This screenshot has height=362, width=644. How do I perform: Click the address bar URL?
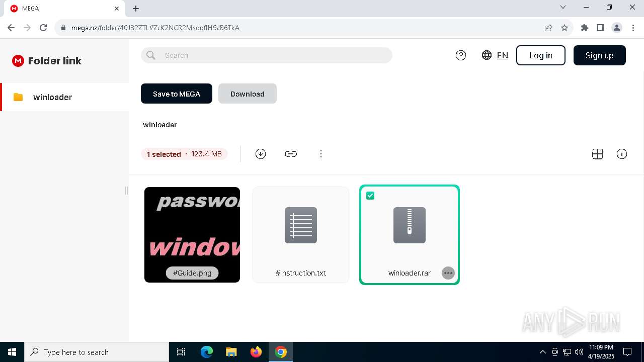click(x=155, y=28)
